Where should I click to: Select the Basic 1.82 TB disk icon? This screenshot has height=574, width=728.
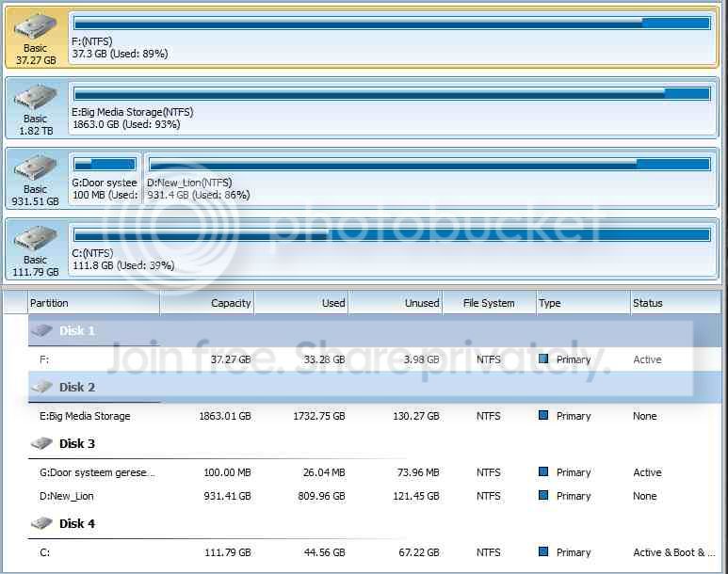coord(35,97)
